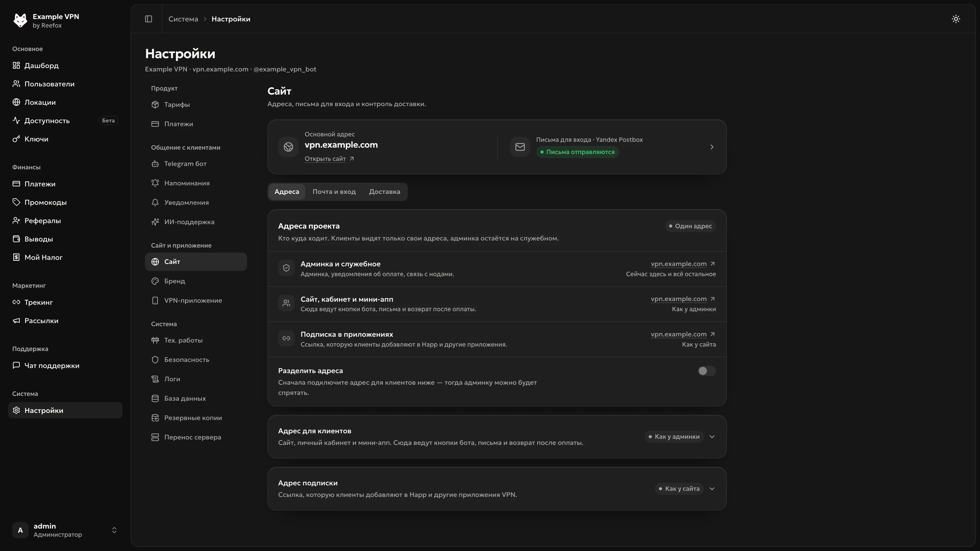Click Система in the breadcrumb
Screen dimensions: 980x551
pos(183,19)
